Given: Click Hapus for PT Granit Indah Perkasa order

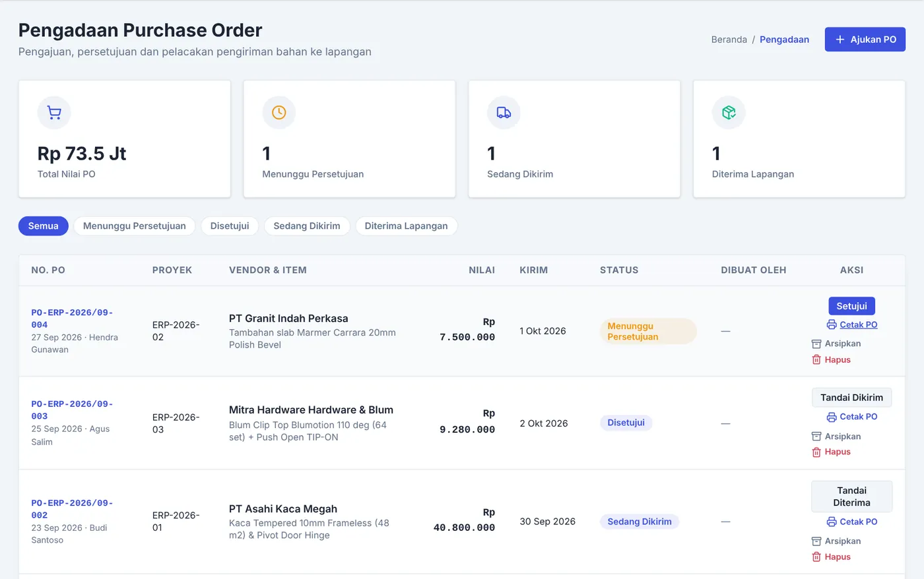Looking at the screenshot, I should pyautogui.click(x=831, y=359).
